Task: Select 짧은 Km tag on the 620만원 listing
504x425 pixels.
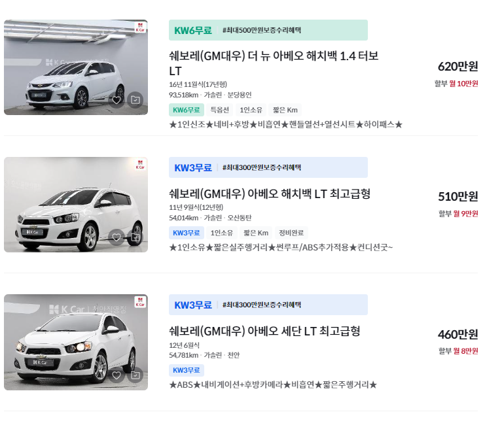Action: pos(285,110)
